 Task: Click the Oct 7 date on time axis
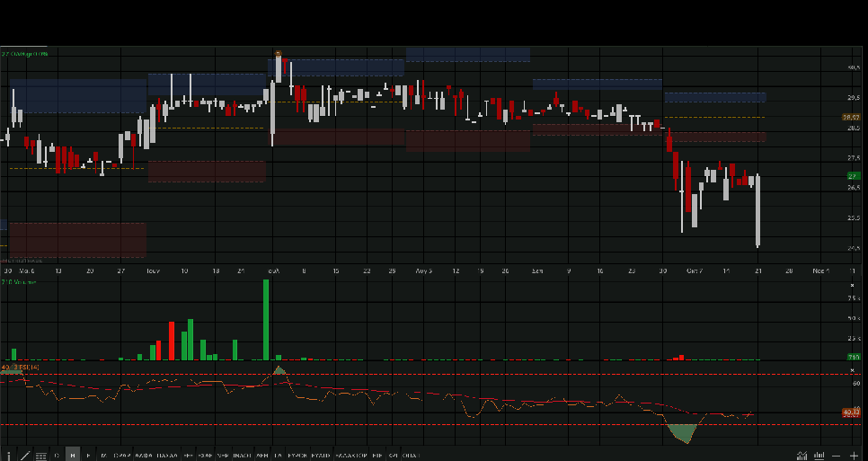(x=693, y=270)
